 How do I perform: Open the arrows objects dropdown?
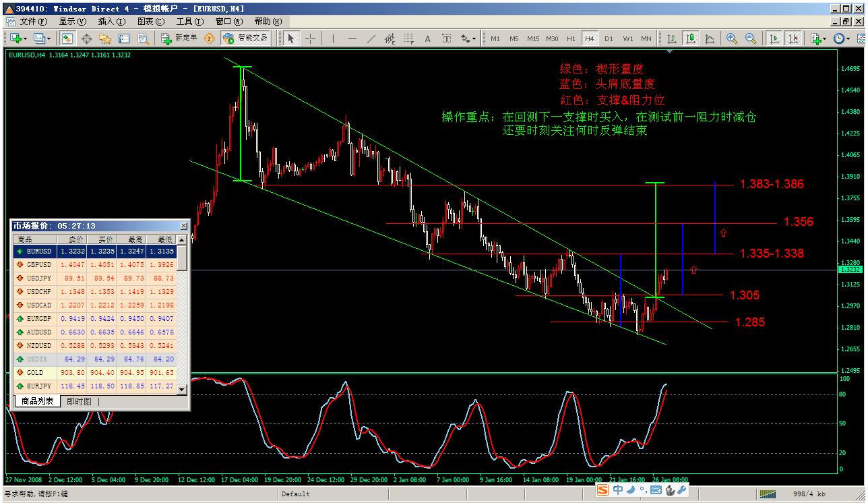point(468,38)
